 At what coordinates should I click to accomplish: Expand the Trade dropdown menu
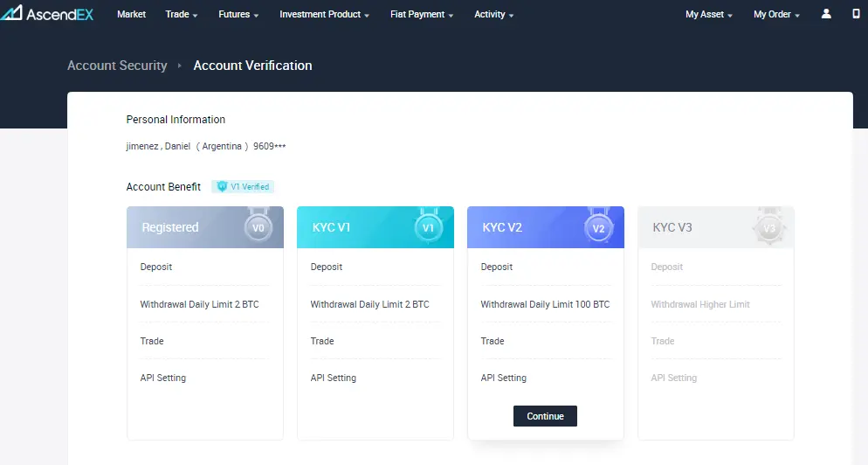click(x=182, y=14)
